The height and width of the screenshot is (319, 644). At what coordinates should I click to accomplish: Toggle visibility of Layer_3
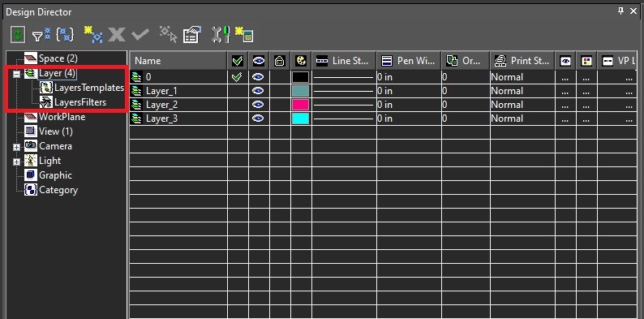[x=259, y=119]
